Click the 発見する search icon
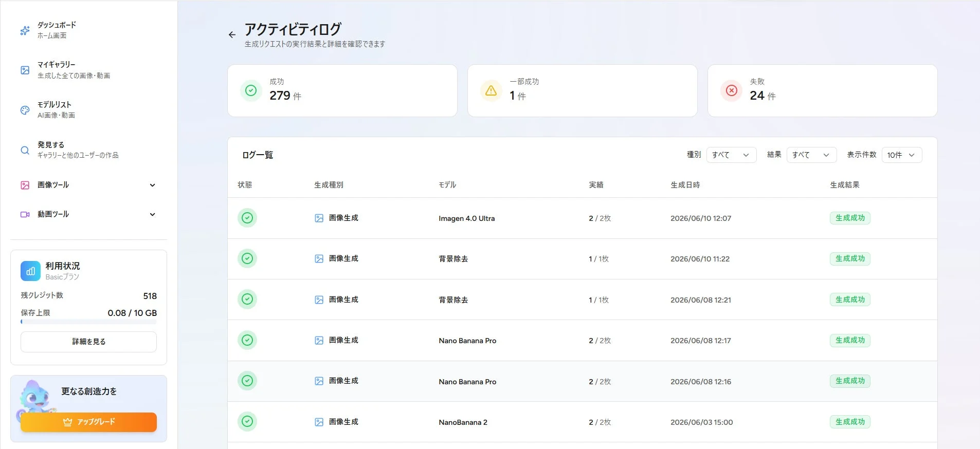The height and width of the screenshot is (449, 980). [25, 150]
